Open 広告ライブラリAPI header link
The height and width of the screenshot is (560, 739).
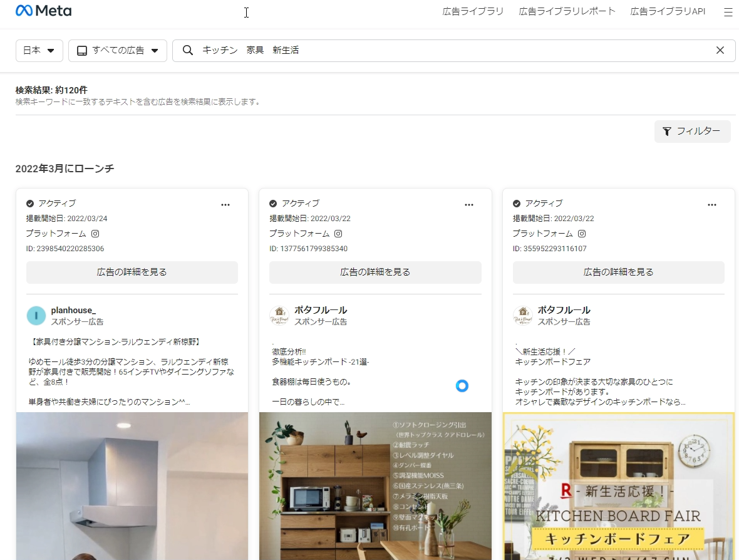(x=668, y=11)
